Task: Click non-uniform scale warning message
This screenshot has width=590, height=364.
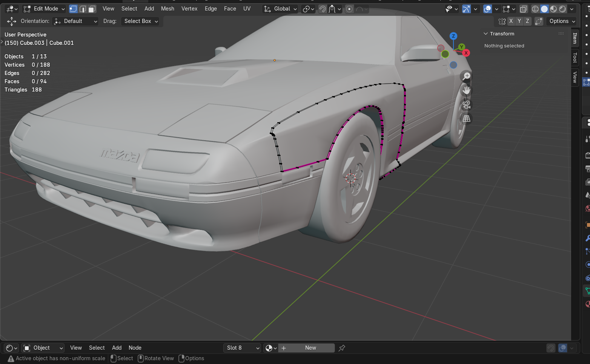Action: 57,358
